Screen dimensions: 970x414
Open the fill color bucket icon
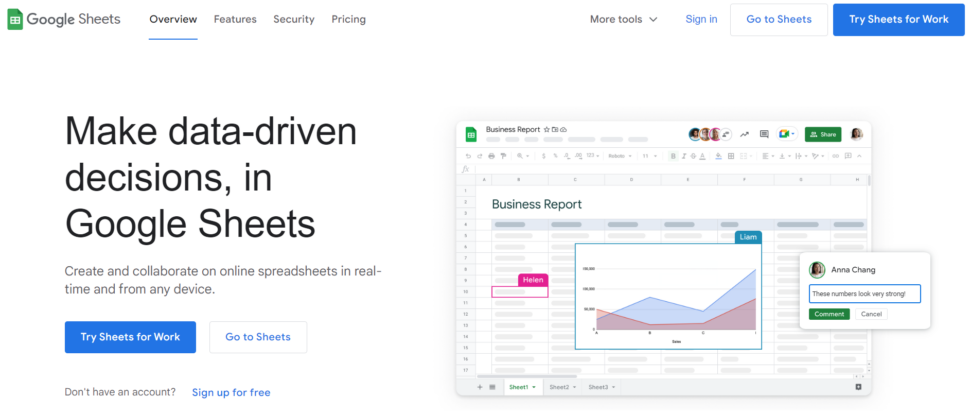click(718, 156)
